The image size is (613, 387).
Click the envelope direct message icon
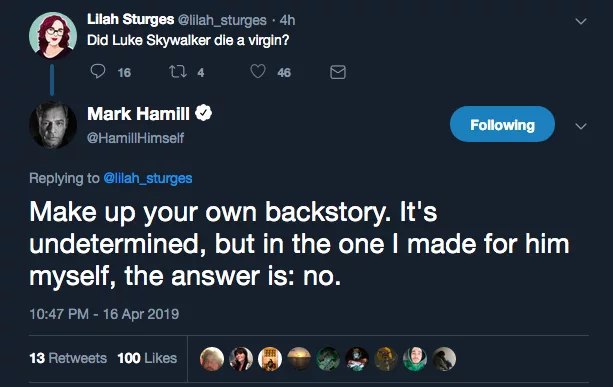(338, 72)
